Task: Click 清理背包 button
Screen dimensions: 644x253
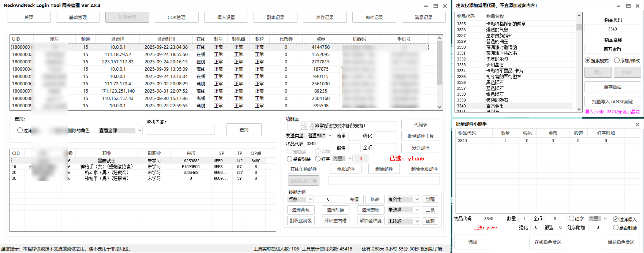Action: [x=300, y=210]
